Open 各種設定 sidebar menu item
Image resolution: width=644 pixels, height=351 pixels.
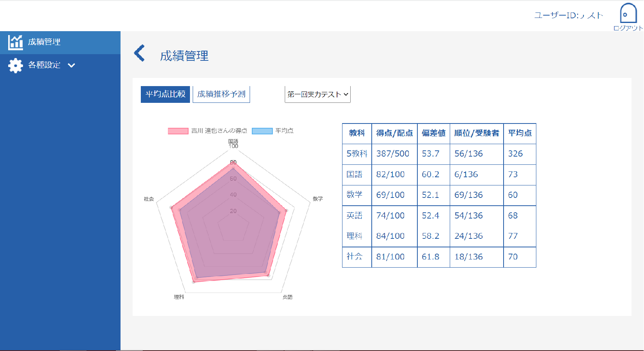point(44,65)
